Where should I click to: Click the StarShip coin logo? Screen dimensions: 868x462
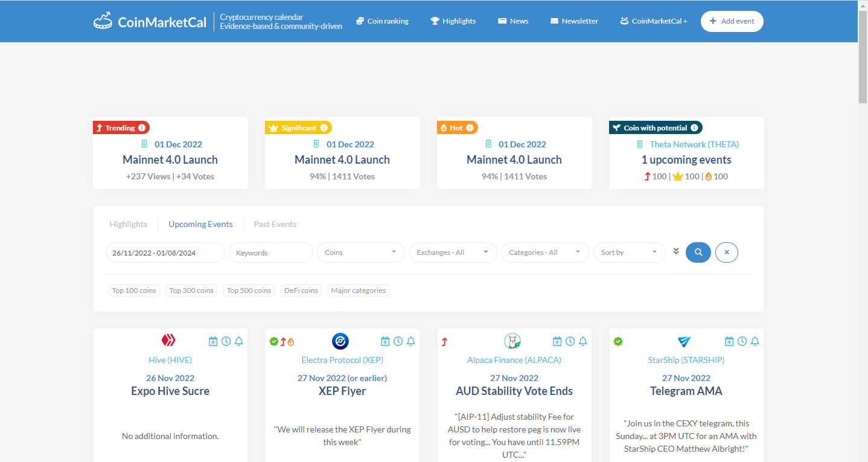(x=685, y=341)
